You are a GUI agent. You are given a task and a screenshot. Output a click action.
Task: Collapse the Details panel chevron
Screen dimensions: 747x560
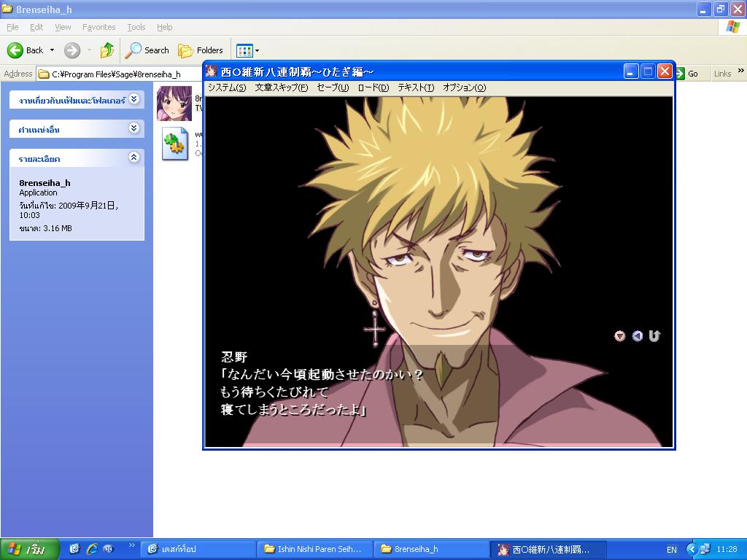pyautogui.click(x=134, y=157)
